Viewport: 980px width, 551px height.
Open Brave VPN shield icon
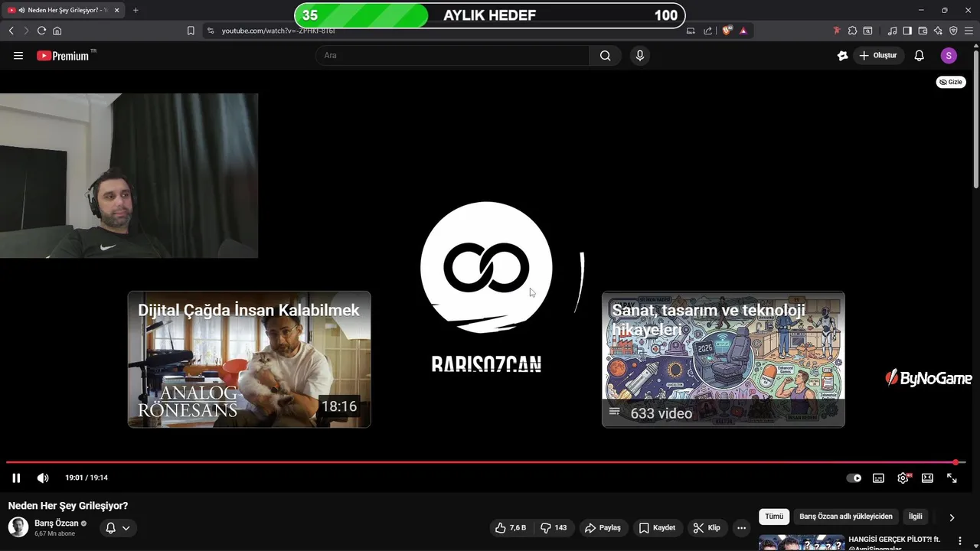point(953,31)
